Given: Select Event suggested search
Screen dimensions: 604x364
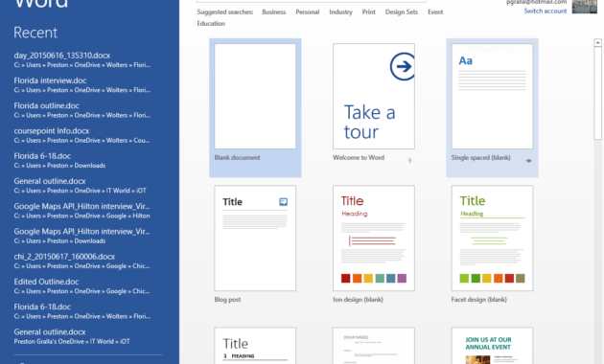Looking at the screenshot, I should [x=435, y=11].
